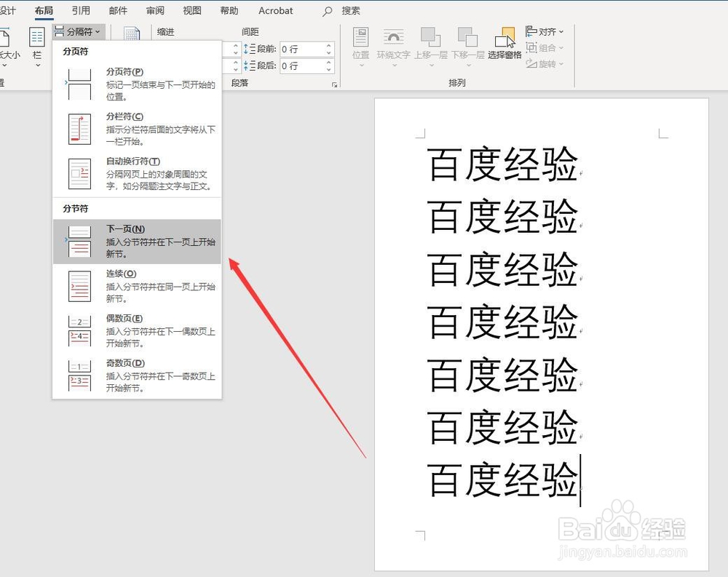This screenshot has height=577, width=728.
Task: Decrease right indent with down arrow
Action: [x=235, y=69]
